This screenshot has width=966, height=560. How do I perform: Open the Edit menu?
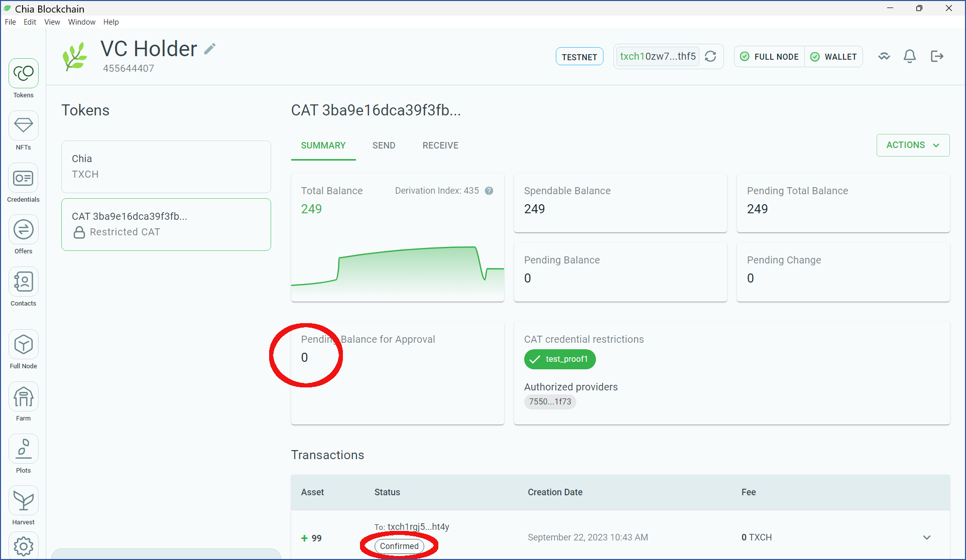(30, 22)
